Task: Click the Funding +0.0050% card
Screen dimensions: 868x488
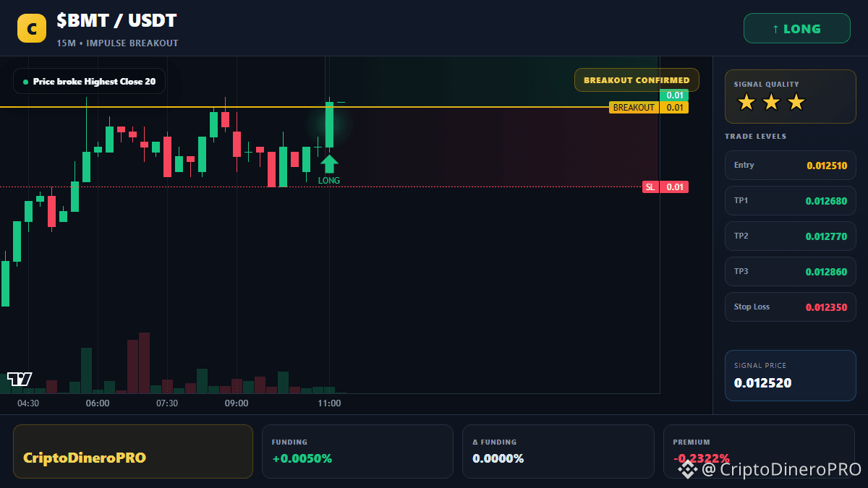Action: 357,451
